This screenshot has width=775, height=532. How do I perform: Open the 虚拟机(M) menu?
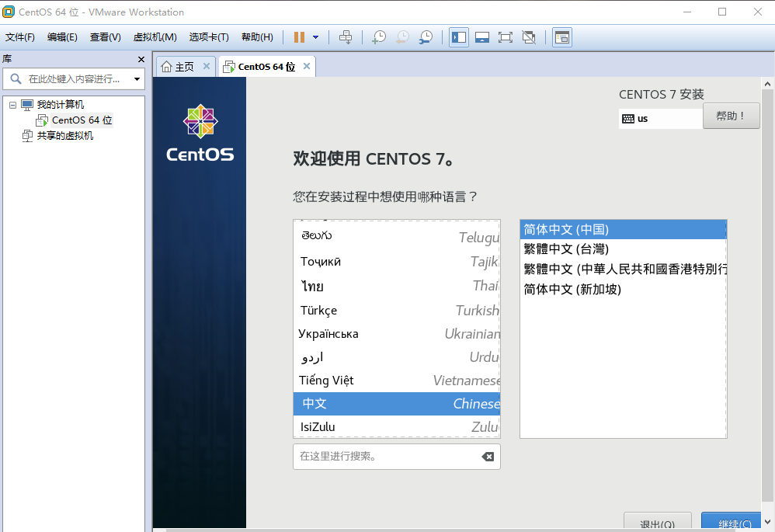pos(155,37)
